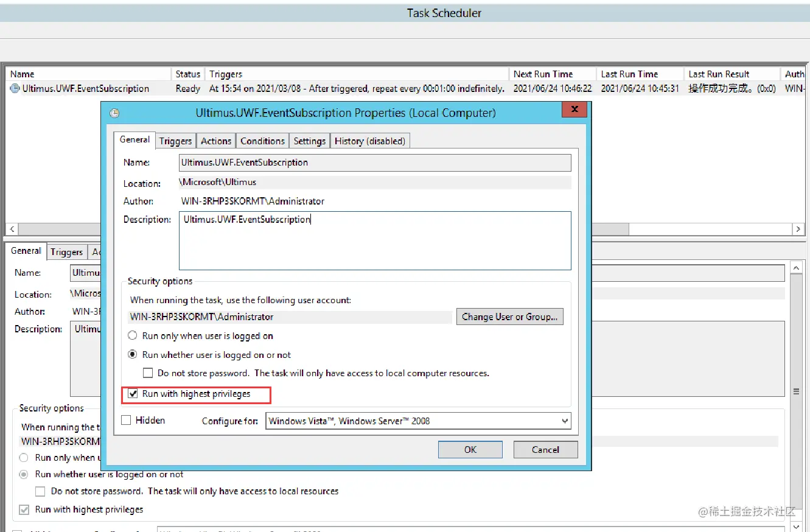Select the General tab in the Properties dialog
Viewport: 810px width, 532px height.
point(134,139)
